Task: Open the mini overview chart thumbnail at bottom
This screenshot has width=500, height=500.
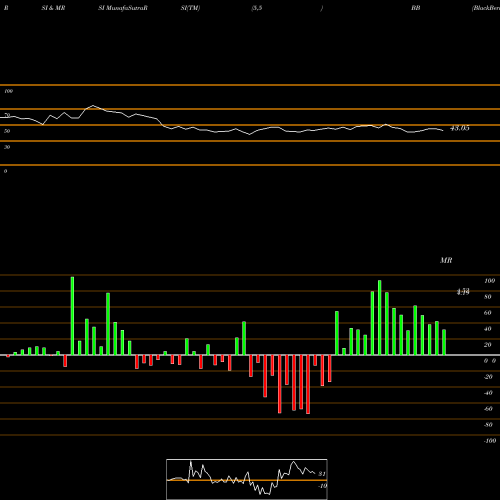Action: click(247, 479)
